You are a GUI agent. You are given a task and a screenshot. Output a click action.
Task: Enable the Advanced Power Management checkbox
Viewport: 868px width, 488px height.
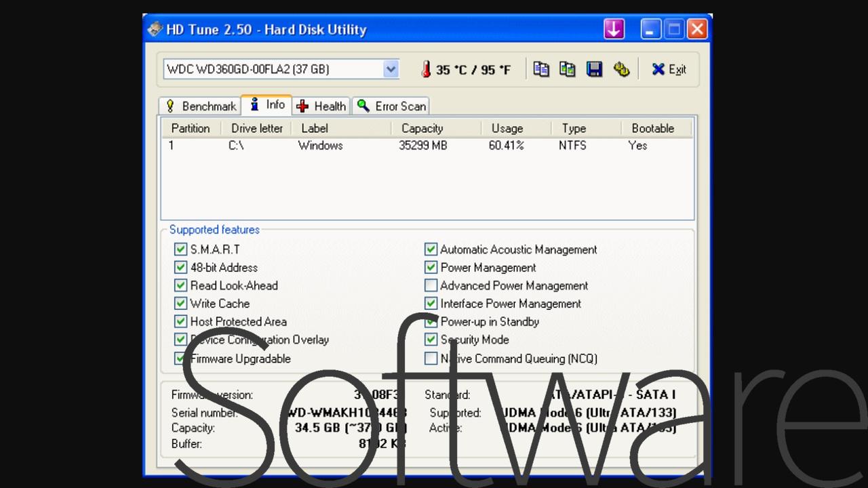coord(431,285)
